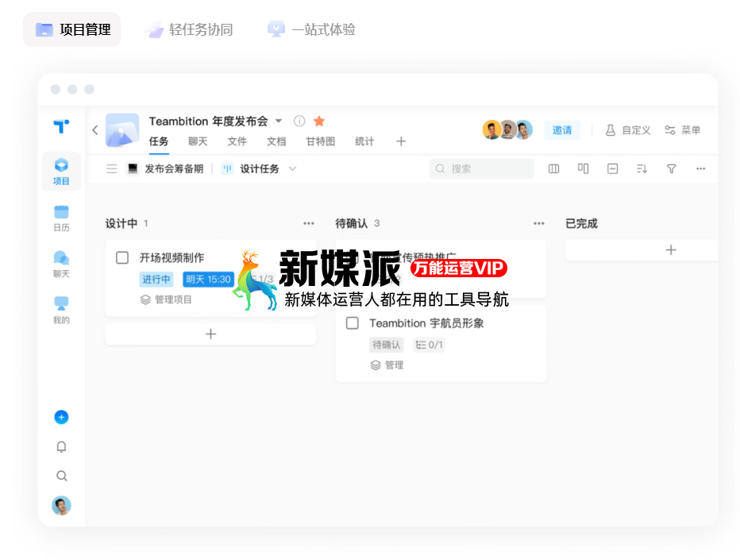The height and width of the screenshot is (560, 740).
Task: Switch to 项目管理 top tab
Action: point(72,29)
